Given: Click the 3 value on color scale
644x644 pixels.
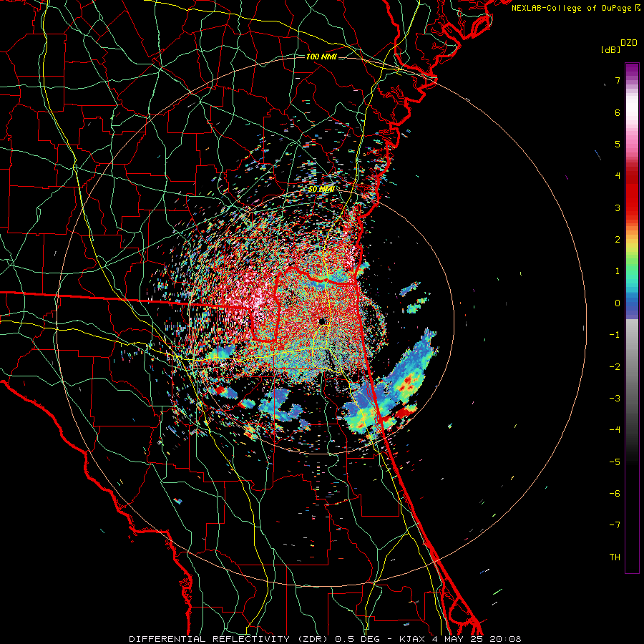Looking at the screenshot, I should [x=618, y=208].
